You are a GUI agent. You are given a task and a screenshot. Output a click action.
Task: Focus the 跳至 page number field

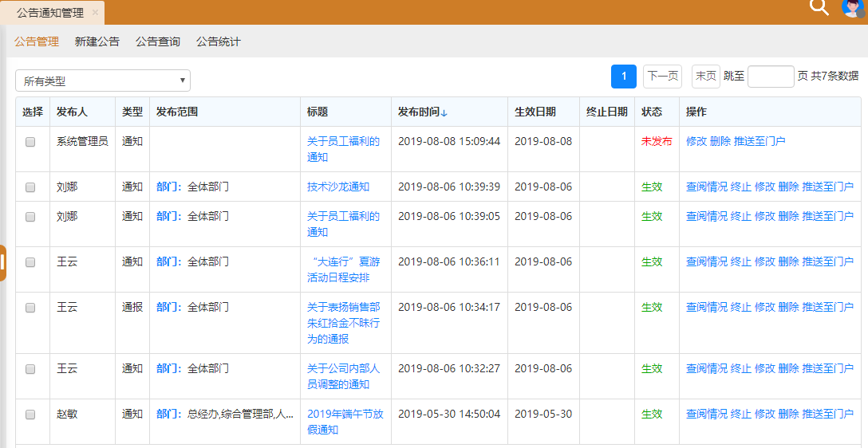(771, 77)
